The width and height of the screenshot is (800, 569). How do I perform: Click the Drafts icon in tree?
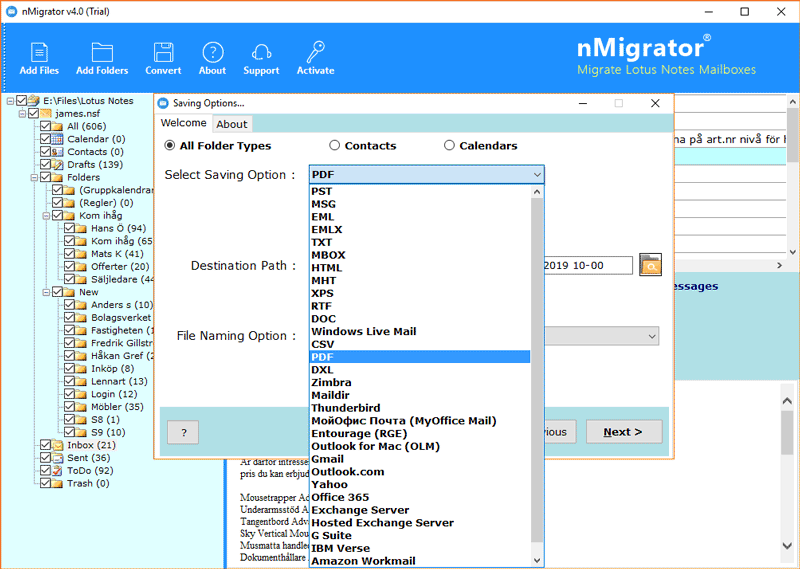(58, 164)
